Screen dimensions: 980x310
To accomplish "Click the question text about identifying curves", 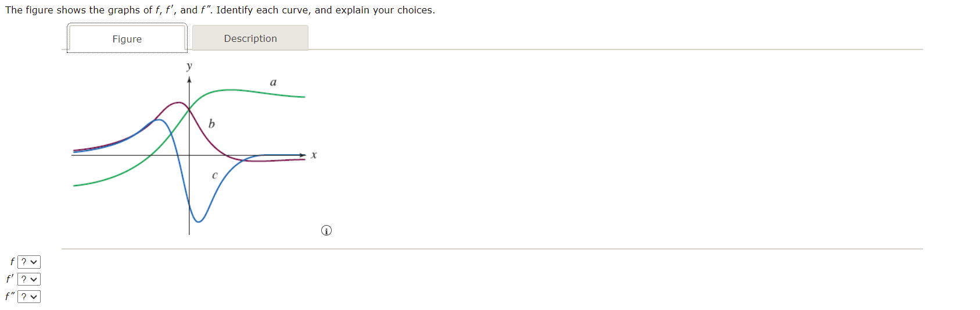I will tap(220, 10).
